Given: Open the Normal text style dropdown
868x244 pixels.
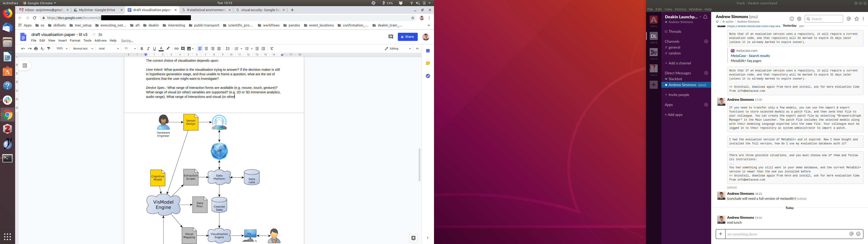Looking at the screenshot, I should pos(83,49).
